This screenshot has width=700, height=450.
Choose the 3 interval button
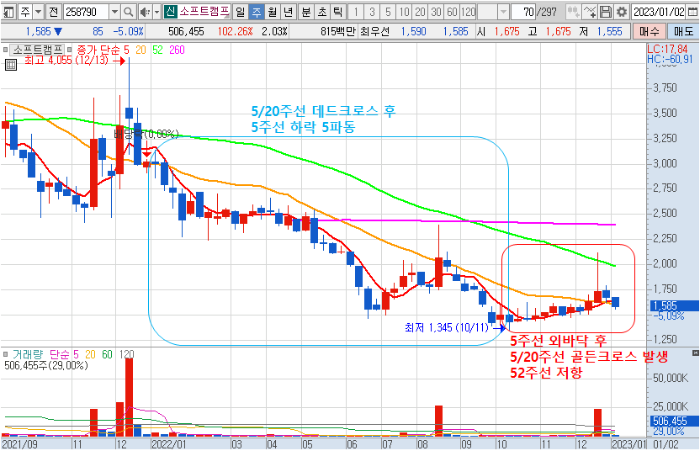(x=372, y=11)
